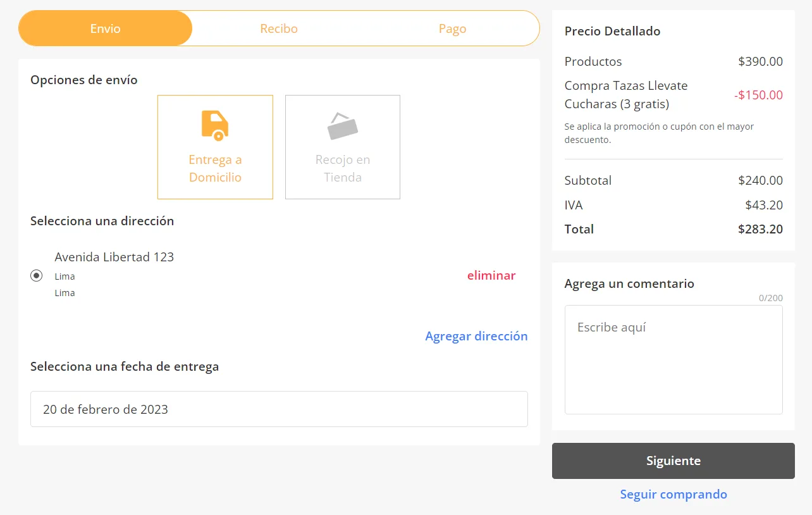Open the delivery date field
This screenshot has height=515, width=812.
click(x=279, y=409)
